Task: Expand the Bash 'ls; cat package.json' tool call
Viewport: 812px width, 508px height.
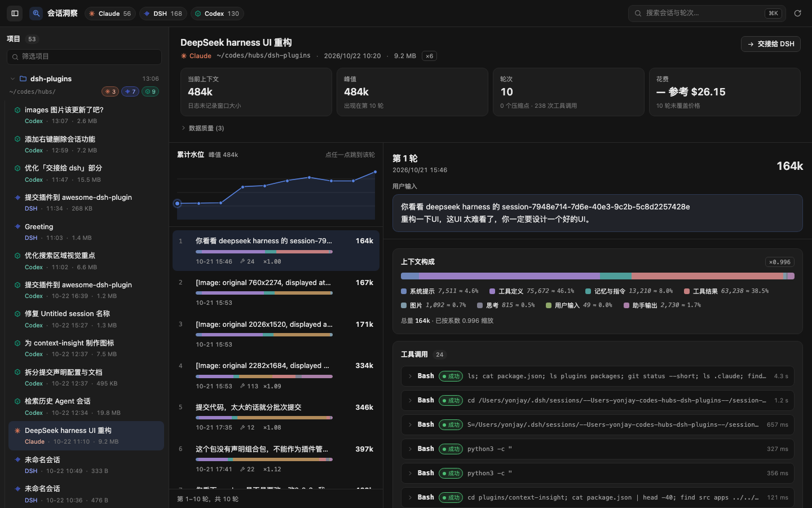Action: (x=597, y=376)
